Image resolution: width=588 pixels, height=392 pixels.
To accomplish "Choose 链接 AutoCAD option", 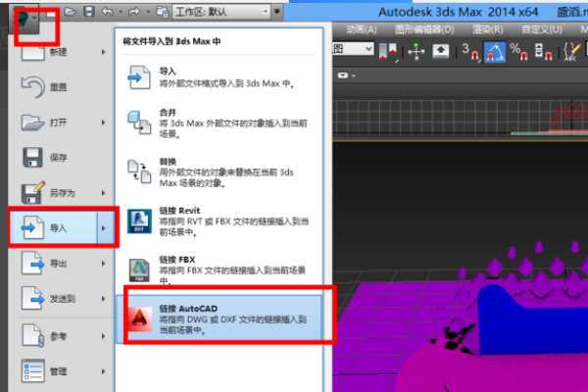I will pos(220,318).
